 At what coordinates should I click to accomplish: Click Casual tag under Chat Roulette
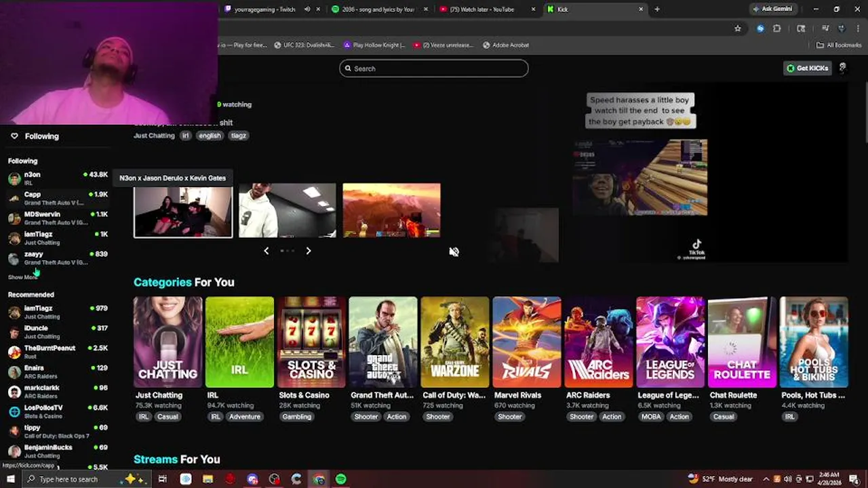point(724,417)
